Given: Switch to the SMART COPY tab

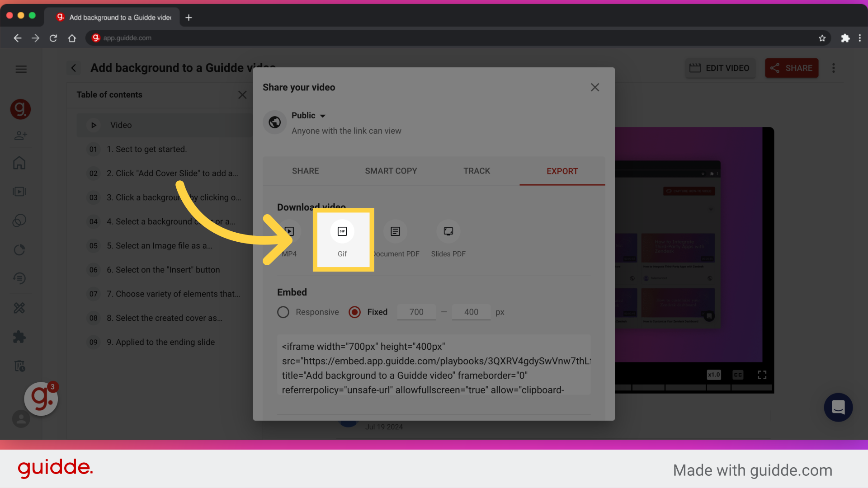Looking at the screenshot, I should click(391, 171).
